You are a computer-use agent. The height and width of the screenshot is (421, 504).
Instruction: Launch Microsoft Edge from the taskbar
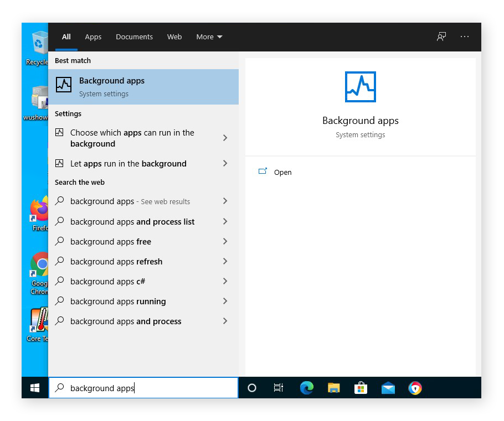click(307, 388)
